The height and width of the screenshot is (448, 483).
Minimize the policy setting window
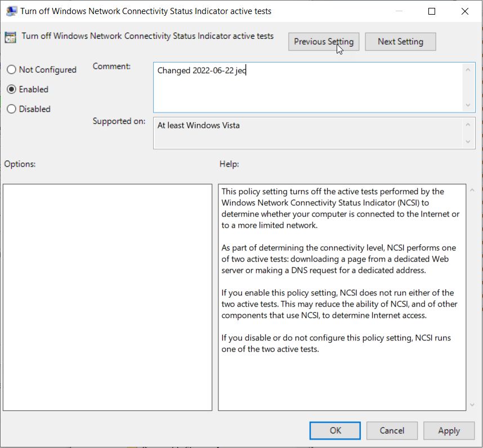(x=399, y=11)
